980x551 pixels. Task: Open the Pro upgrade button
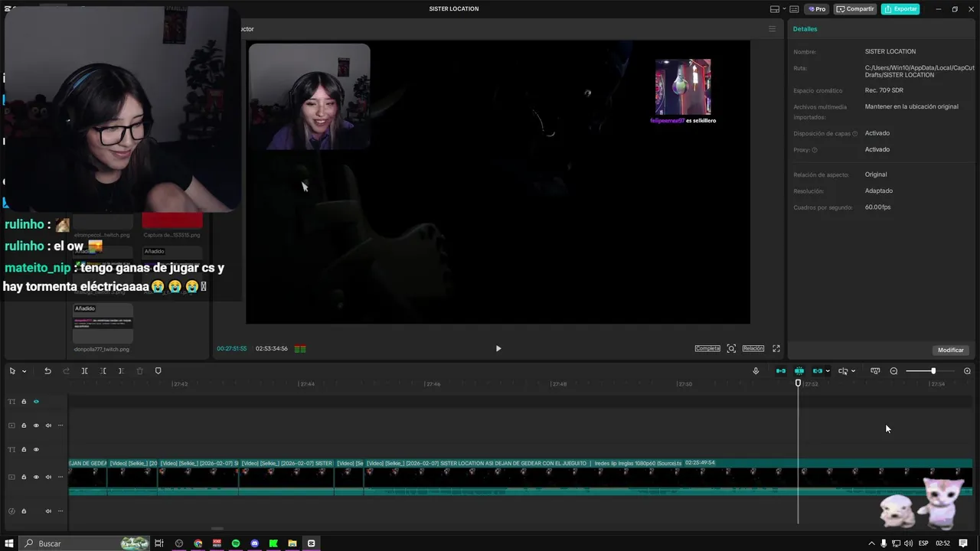coord(817,9)
